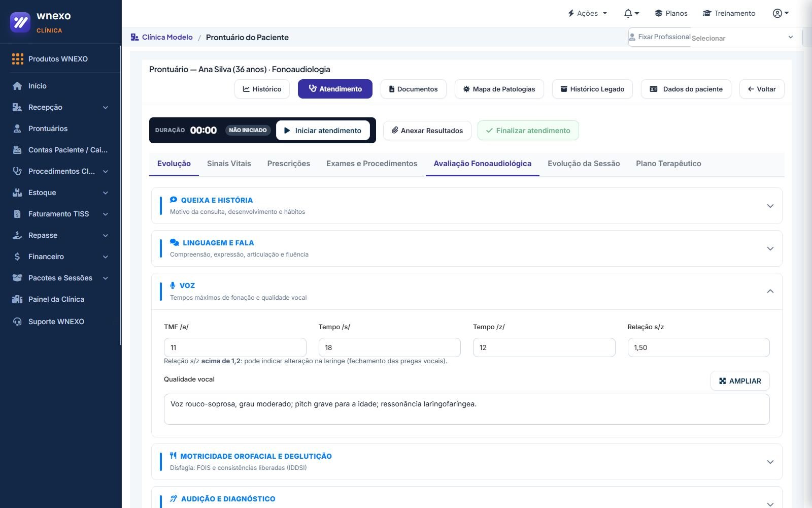Click the Queixa e História speech icon
The image size is (812, 508).
174,200
